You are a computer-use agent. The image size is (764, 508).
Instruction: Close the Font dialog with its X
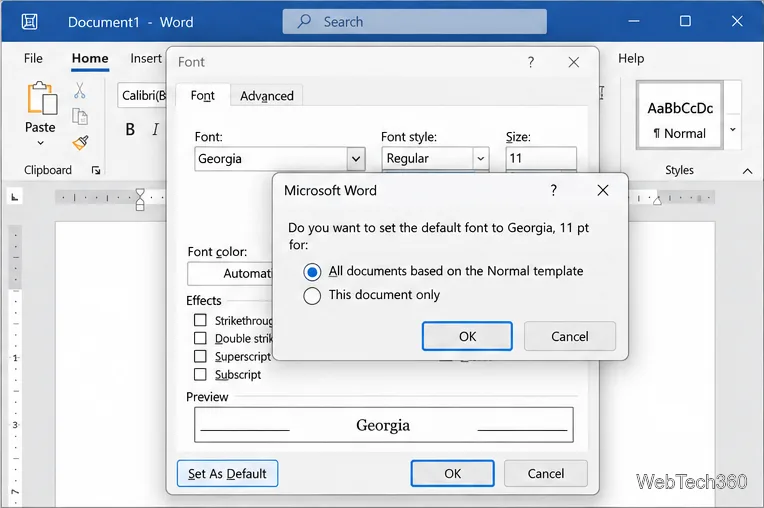coord(573,62)
